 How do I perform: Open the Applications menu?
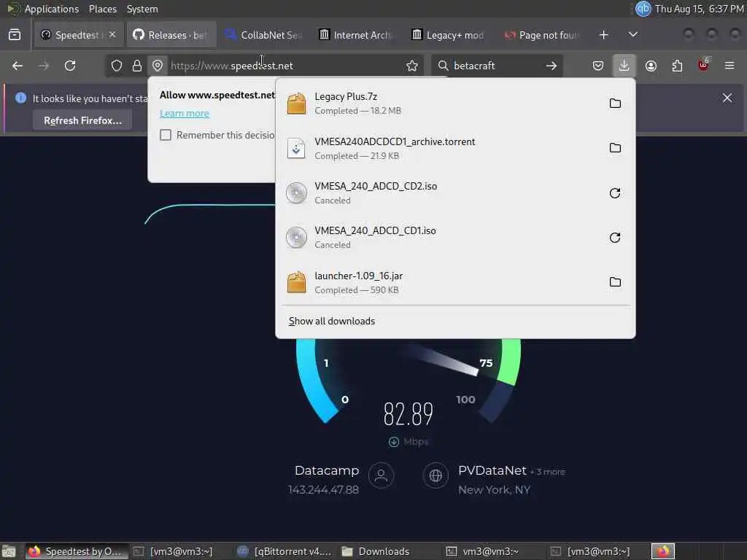point(52,9)
